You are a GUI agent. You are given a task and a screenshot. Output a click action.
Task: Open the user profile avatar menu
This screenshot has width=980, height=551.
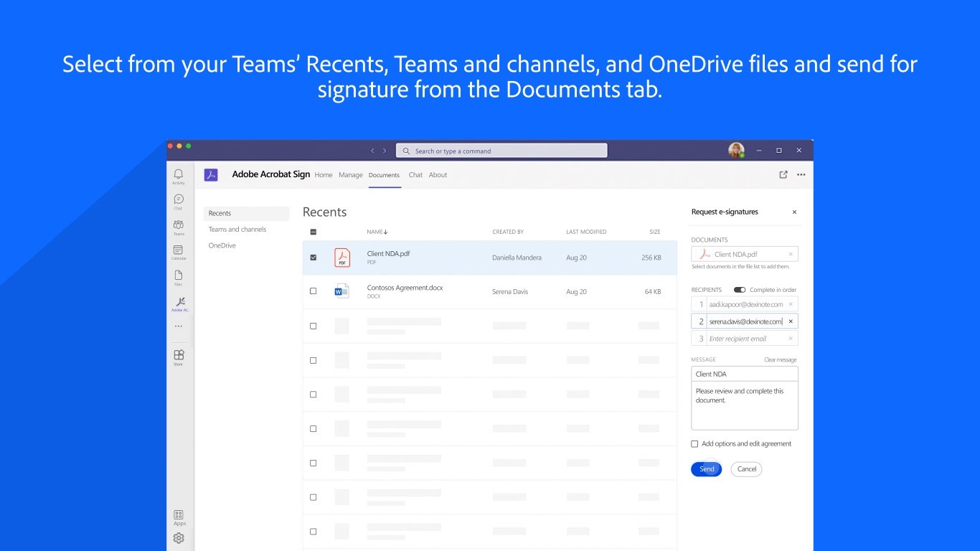point(736,150)
